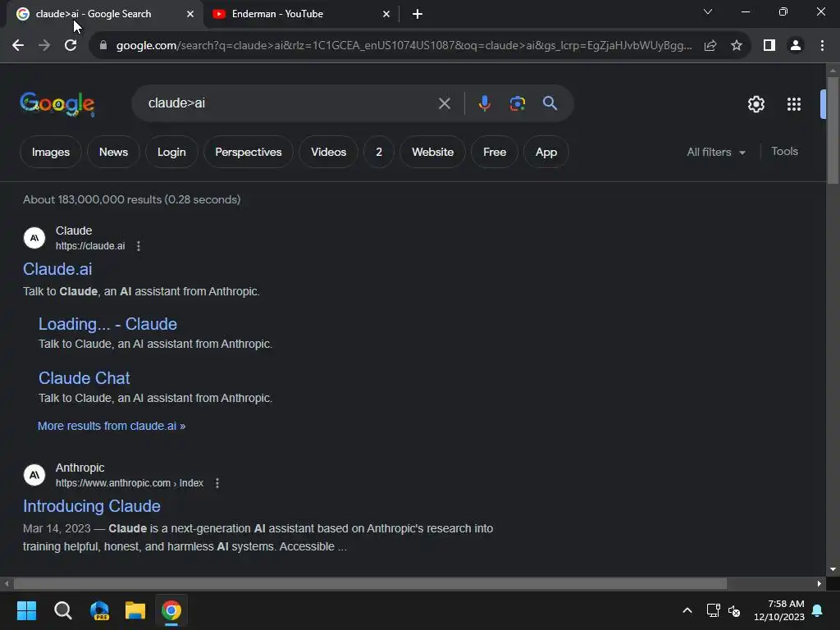
Task: Reload the Google search page
Action: click(x=71, y=46)
